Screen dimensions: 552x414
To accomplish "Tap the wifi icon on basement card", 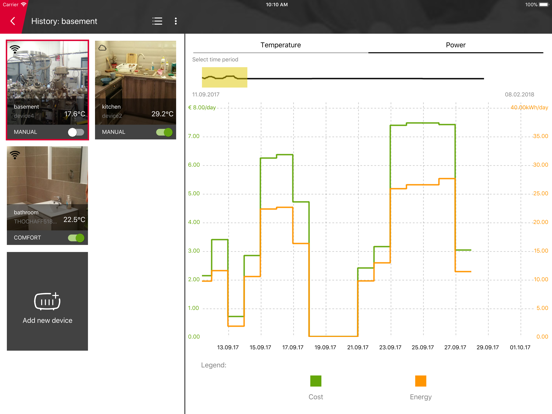I will click(x=15, y=49).
